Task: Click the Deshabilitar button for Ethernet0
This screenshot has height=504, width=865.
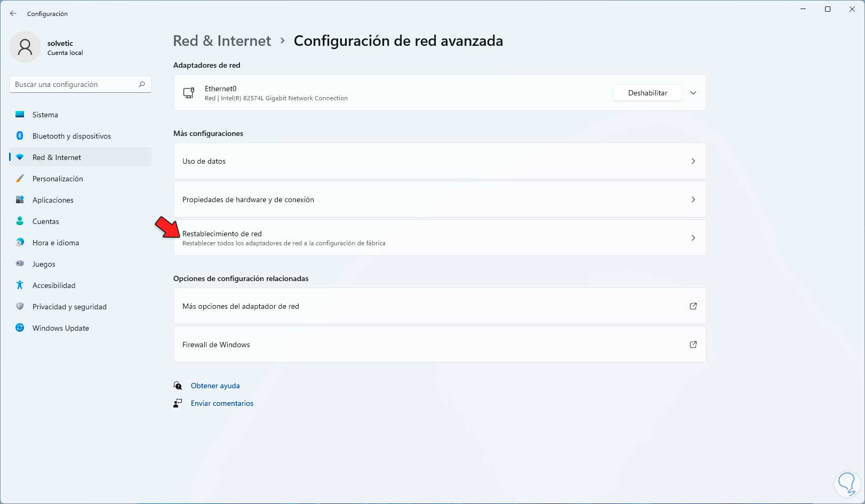Action: pos(647,93)
